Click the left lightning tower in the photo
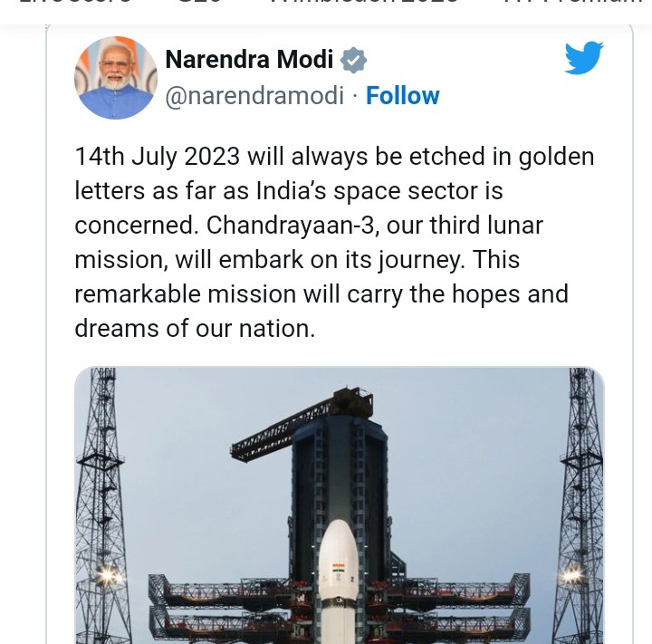The width and height of the screenshot is (652, 644). pos(100,505)
